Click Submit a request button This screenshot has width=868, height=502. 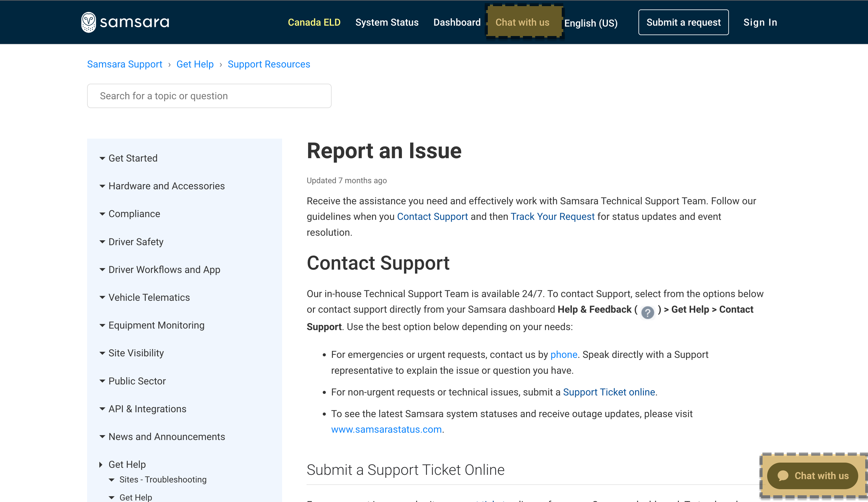(x=683, y=22)
